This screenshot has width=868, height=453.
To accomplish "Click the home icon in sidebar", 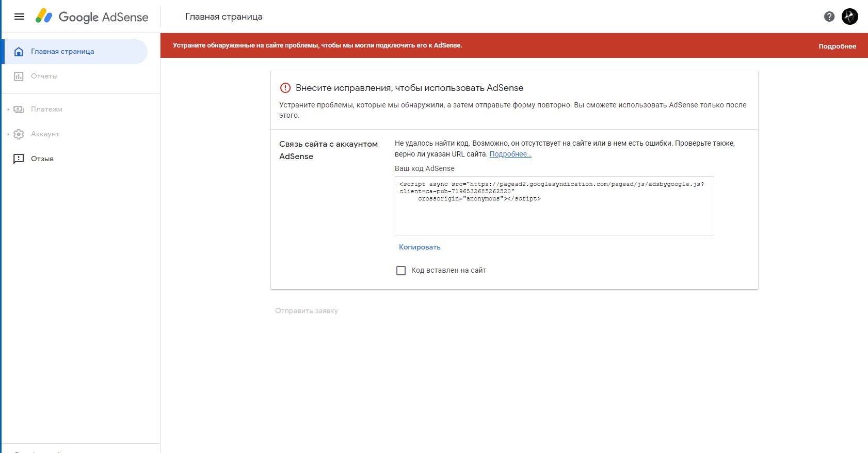I will click(x=19, y=52).
